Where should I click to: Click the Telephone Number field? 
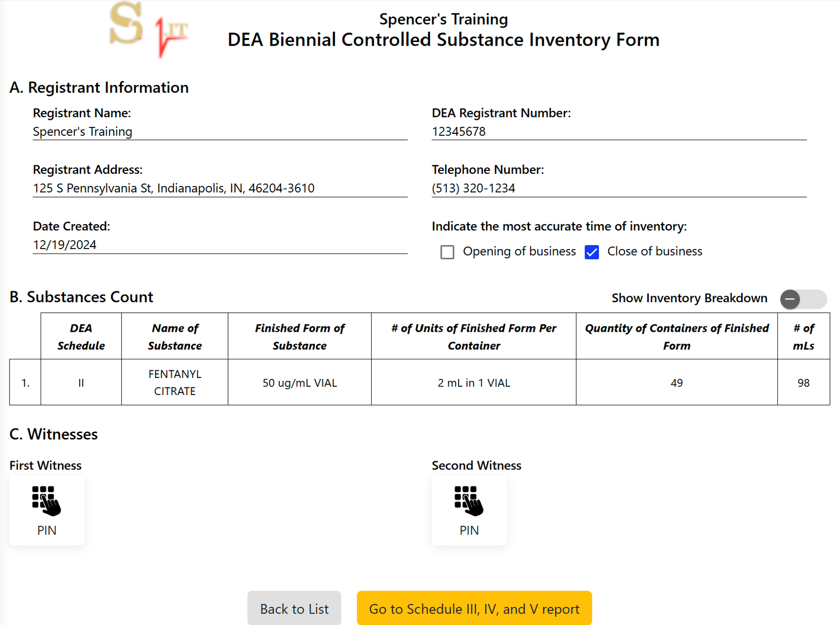[x=618, y=188]
